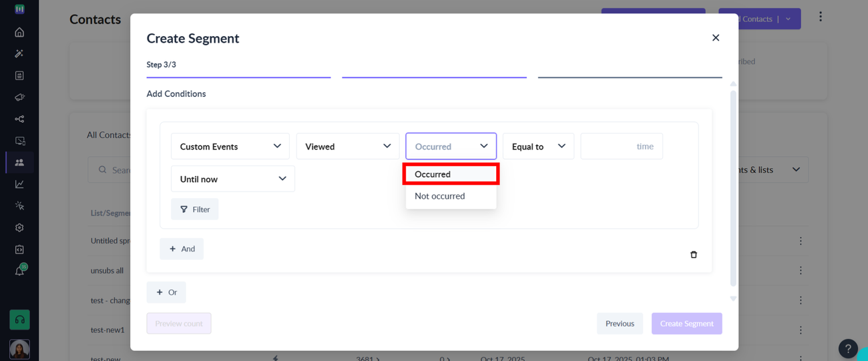This screenshot has height=361, width=868.
Task: Click the Filter button
Action: pyautogui.click(x=195, y=210)
